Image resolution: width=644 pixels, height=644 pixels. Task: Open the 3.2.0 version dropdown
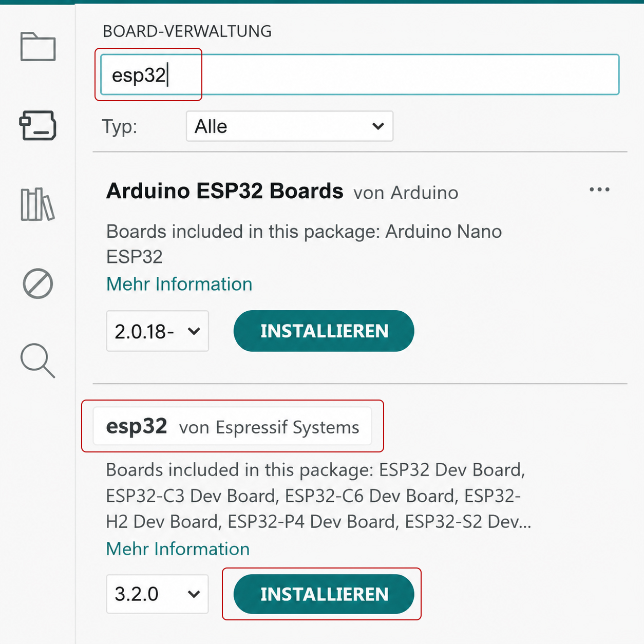point(158,594)
